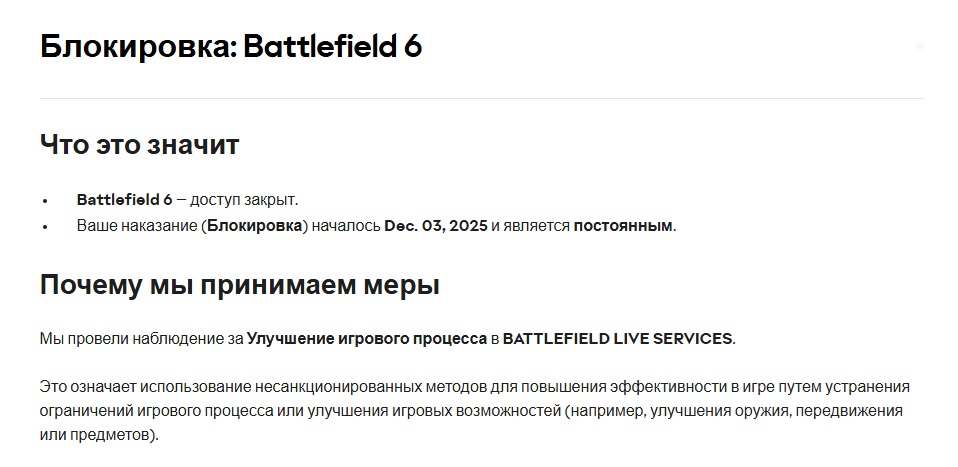Click the bold word "постоянным"
The height and width of the screenshot is (467, 958).
(623, 226)
